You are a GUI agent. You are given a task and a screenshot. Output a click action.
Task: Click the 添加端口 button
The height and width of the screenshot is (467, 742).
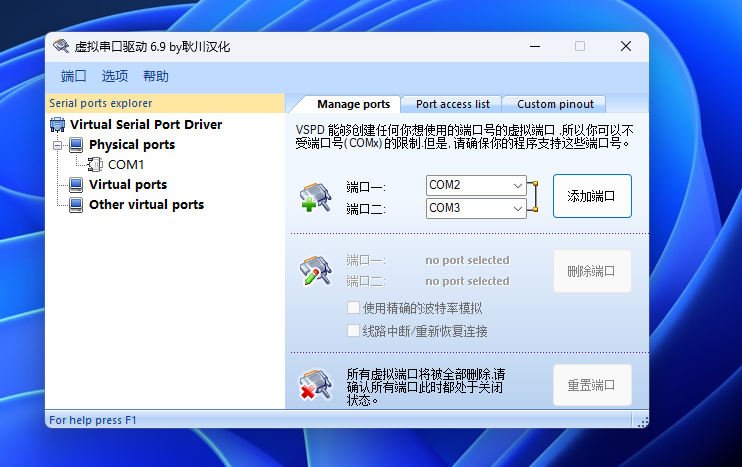592,196
